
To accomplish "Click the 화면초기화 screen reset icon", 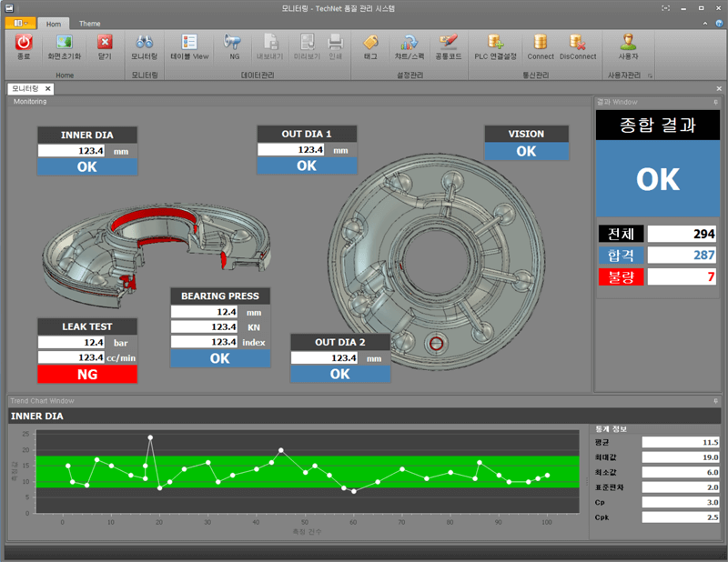I will pyautogui.click(x=64, y=43).
